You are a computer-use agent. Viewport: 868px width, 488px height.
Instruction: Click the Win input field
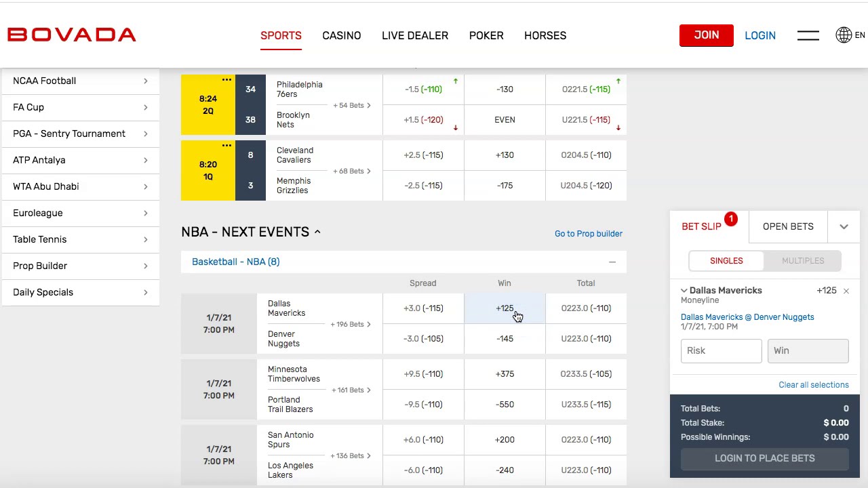[808, 351]
